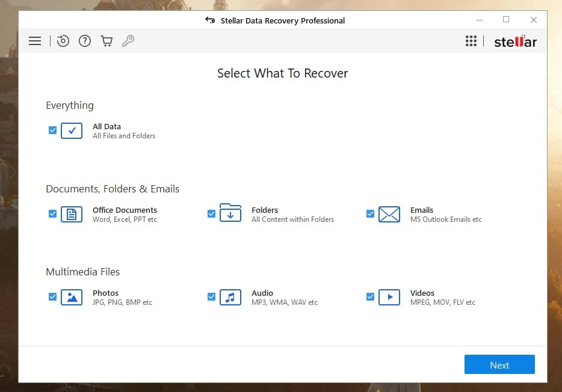This screenshot has height=392, width=562.
Task: Click the Audio music-note icon
Action: pos(230,296)
